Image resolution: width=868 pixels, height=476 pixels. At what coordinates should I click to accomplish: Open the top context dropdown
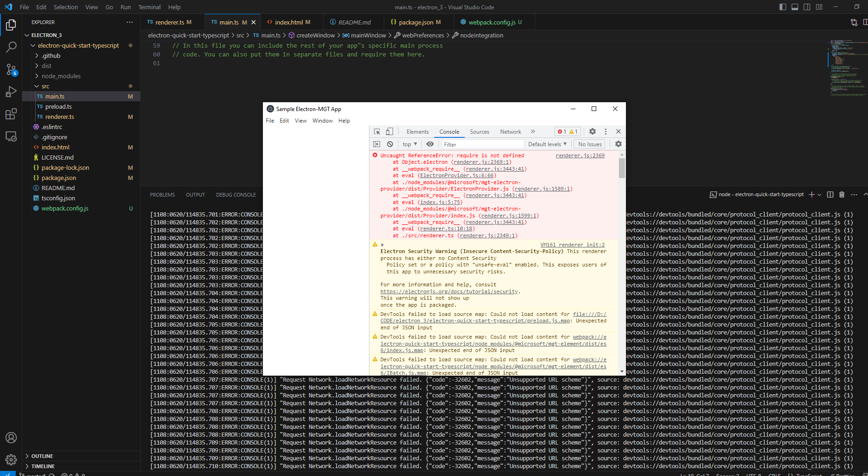(410, 144)
